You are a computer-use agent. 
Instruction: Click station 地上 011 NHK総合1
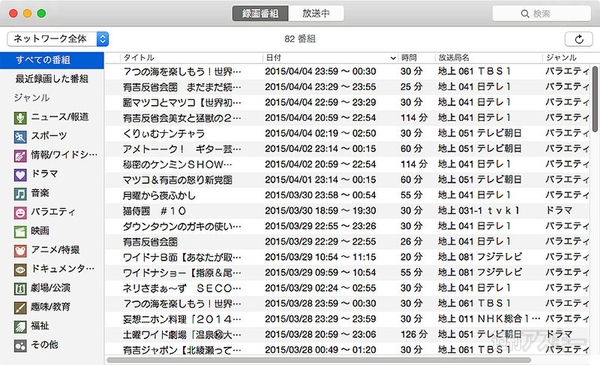point(489,319)
